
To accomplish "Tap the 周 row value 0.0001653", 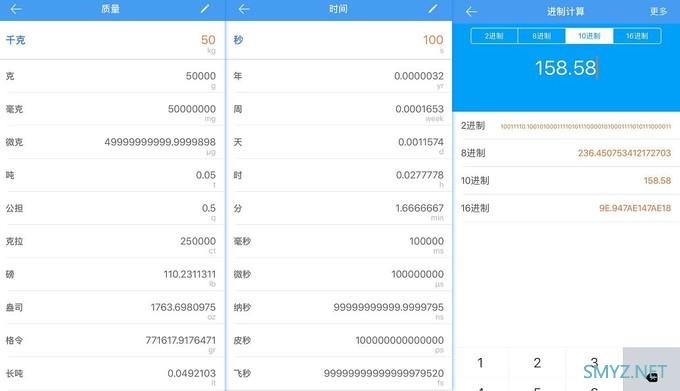I will [419, 109].
